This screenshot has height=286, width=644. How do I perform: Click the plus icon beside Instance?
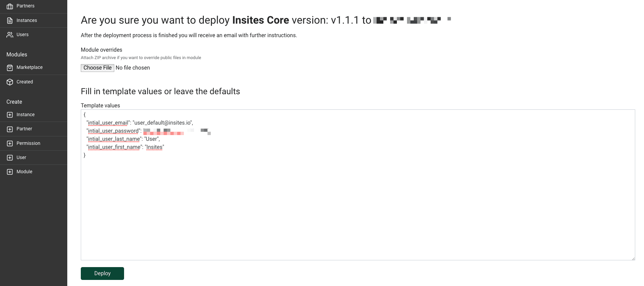click(10, 115)
